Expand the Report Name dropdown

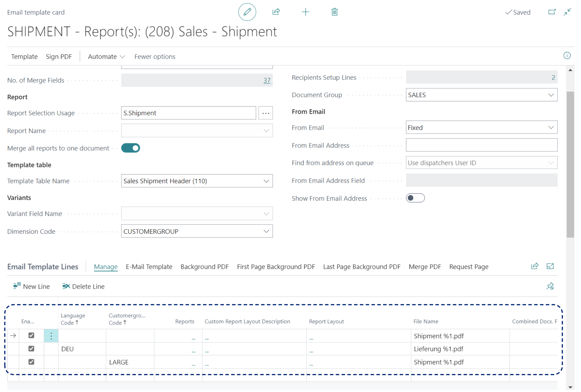coord(266,131)
